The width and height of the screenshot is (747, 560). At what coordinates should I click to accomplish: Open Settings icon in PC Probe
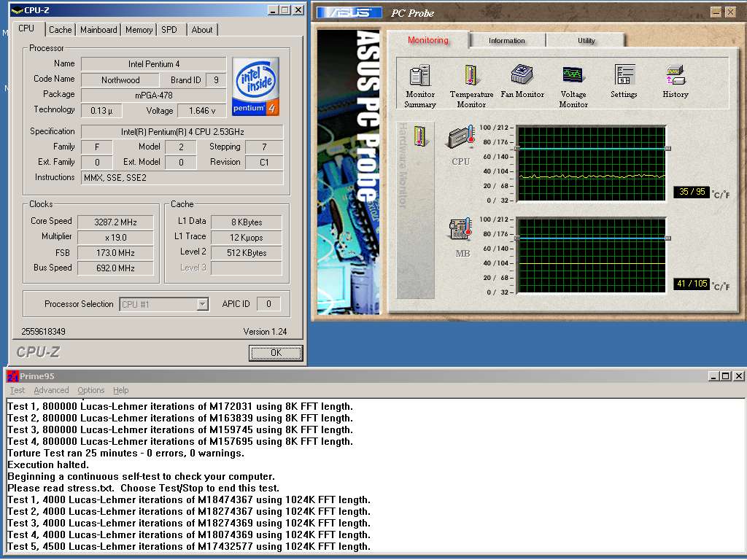(x=624, y=81)
